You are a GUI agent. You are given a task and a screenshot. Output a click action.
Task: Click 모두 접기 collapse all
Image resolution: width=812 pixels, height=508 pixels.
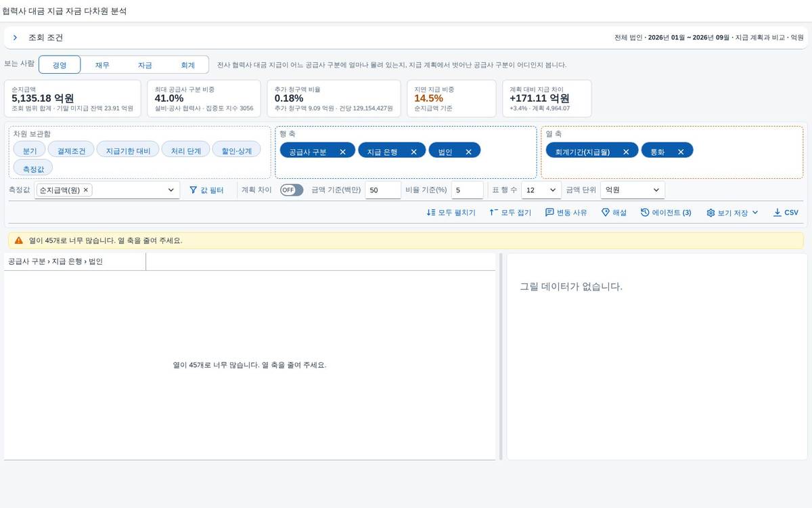coord(510,213)
